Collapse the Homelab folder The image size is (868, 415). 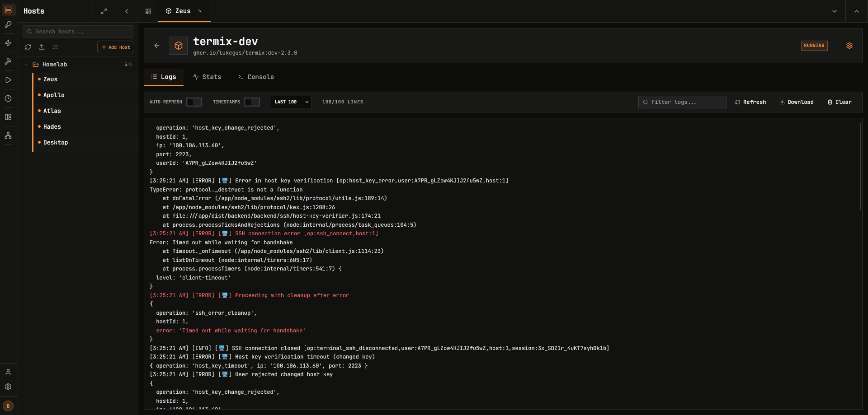pyautogui.click(x=26, y=65)
